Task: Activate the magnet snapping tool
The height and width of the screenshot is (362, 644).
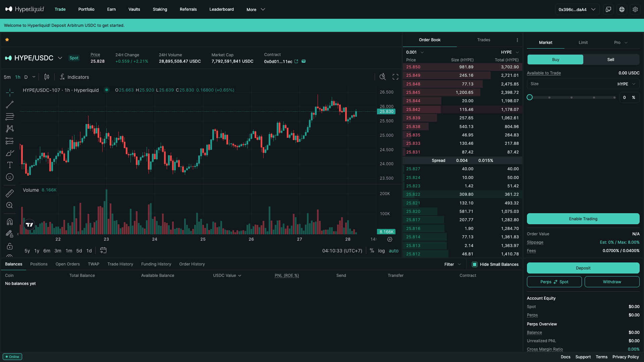Action: tap(10, 222)
